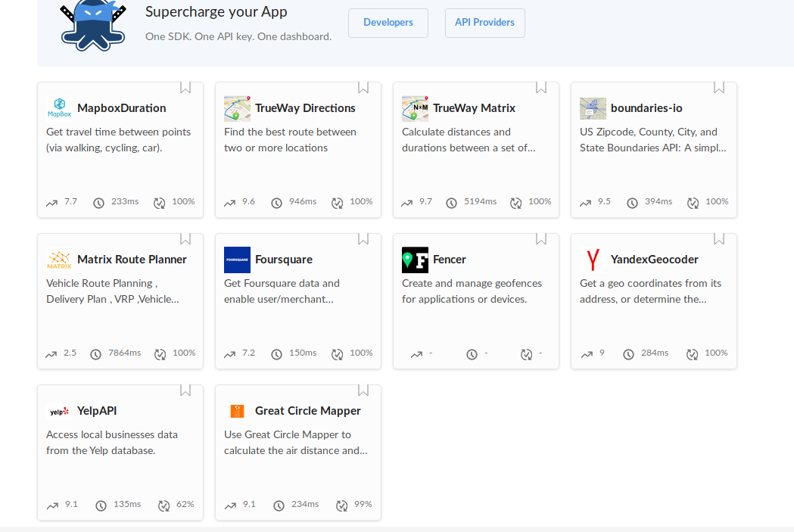
Task: Select the Foursquare card description text
Action: tap(282, 291)
